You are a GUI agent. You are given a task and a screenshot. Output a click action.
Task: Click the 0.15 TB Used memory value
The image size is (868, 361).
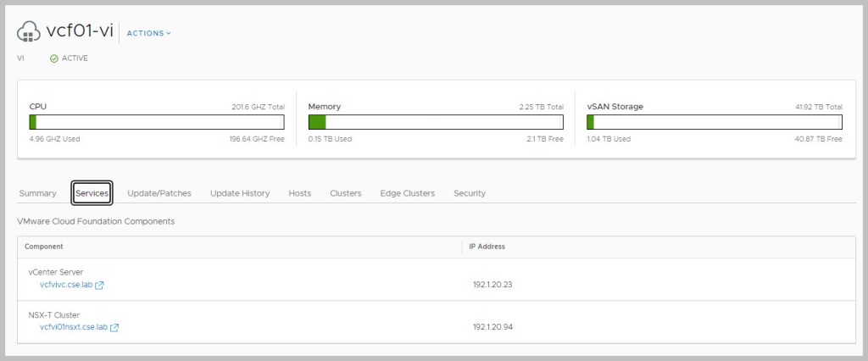click(330, 139)
